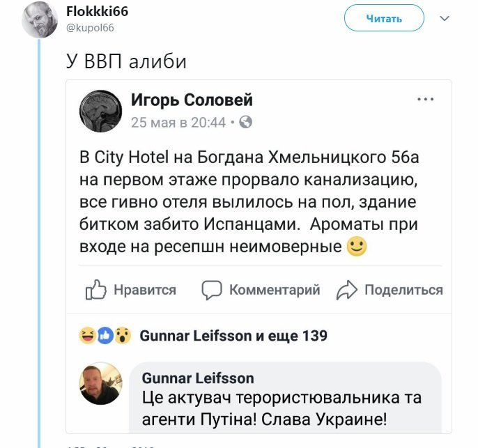Click the wow reaction emoji icon
478x448 pixels.
pos(123,336)
